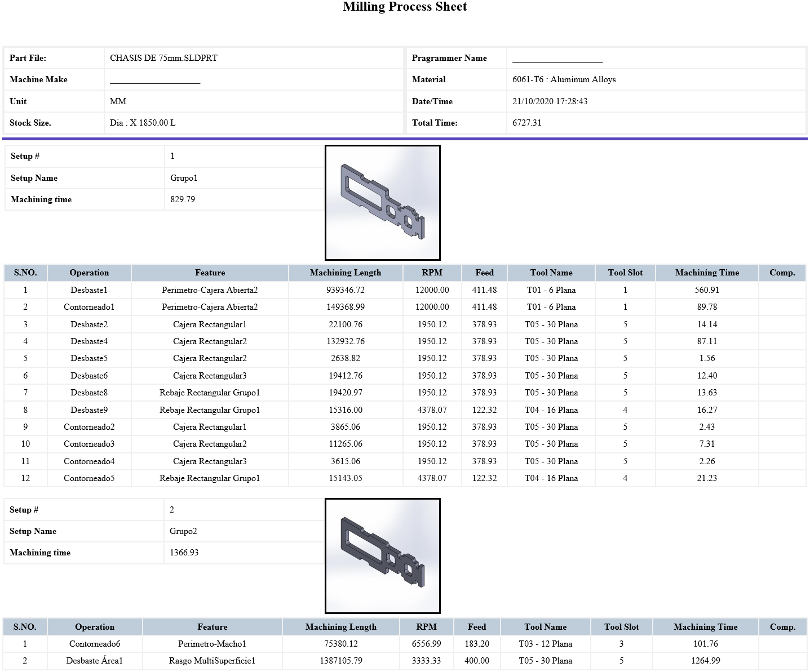This screenshot has height=672, width=810.
Task: Click operation cell 'Contorneado3'
Action: [x=89, y=444]
